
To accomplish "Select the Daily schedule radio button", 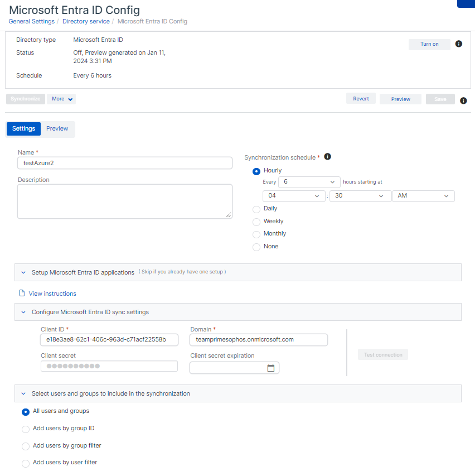I will (256, 209).
